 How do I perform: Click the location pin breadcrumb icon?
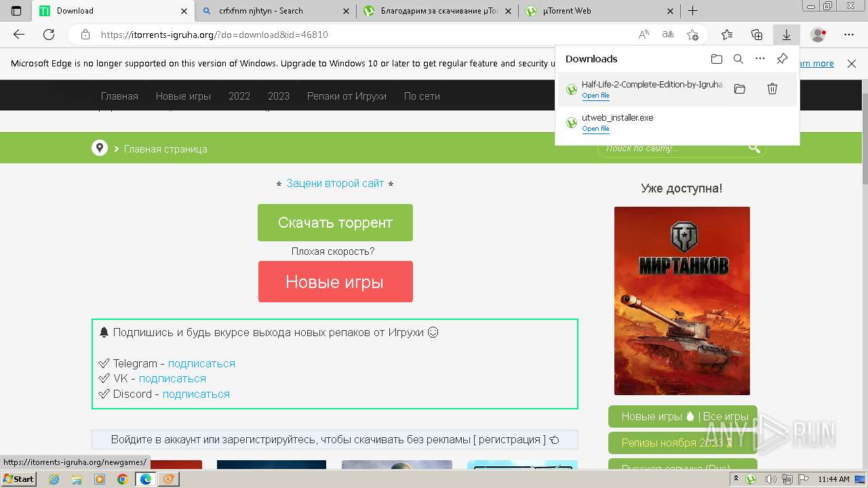point(100,148)
